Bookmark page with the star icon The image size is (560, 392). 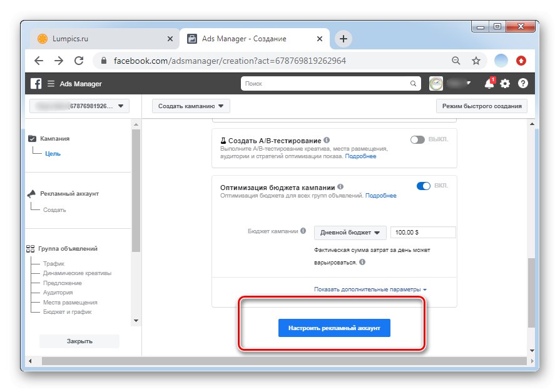click(476, 61)
